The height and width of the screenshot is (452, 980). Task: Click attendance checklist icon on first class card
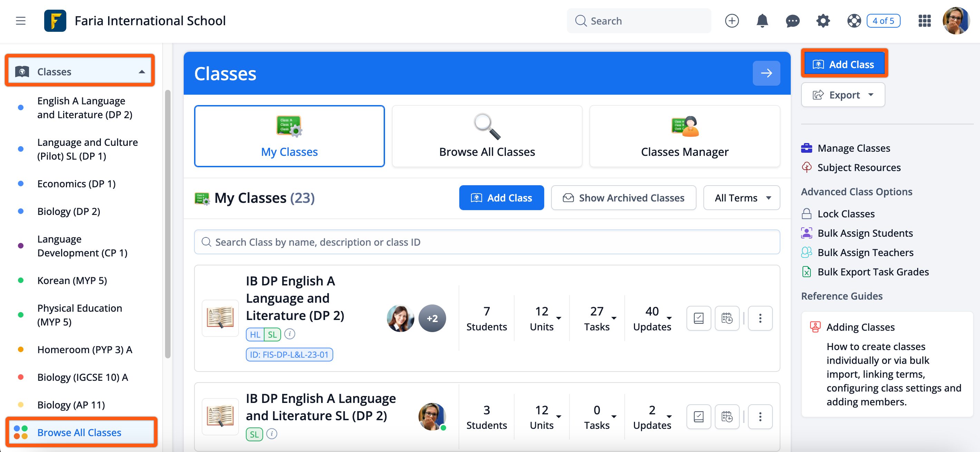pos(699,318)
